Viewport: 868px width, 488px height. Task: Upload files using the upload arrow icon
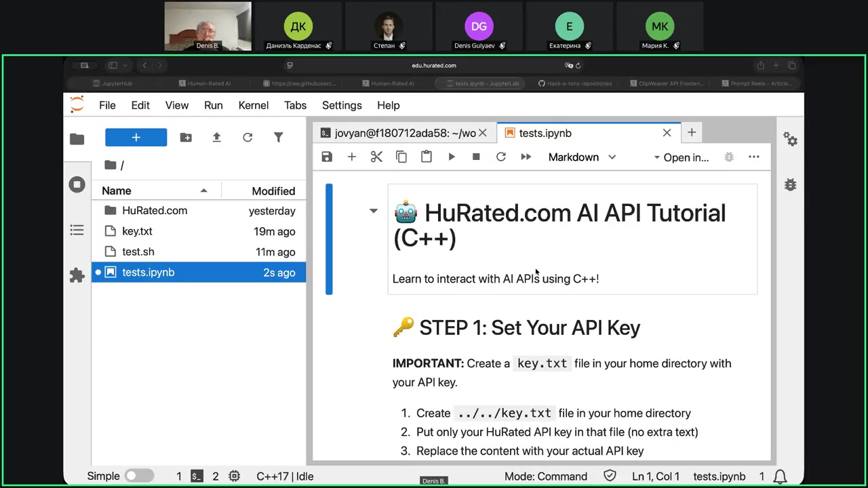(x=216, y=138)
